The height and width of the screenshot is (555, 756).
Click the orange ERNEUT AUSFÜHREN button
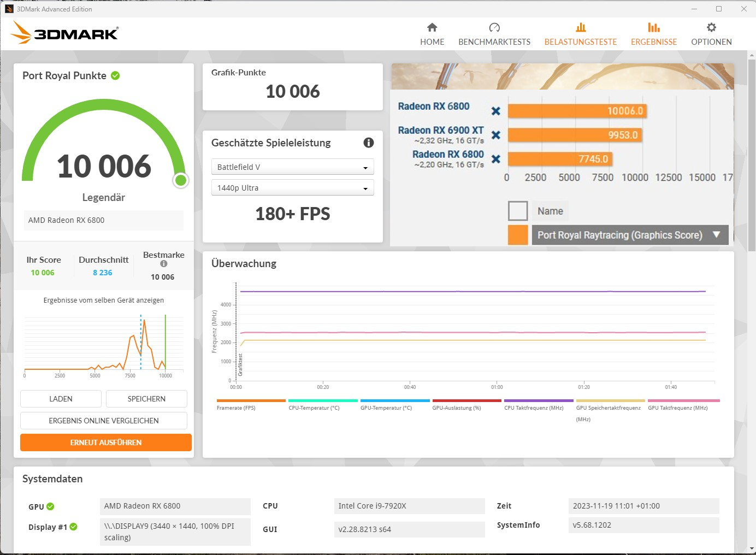[106, 442]
